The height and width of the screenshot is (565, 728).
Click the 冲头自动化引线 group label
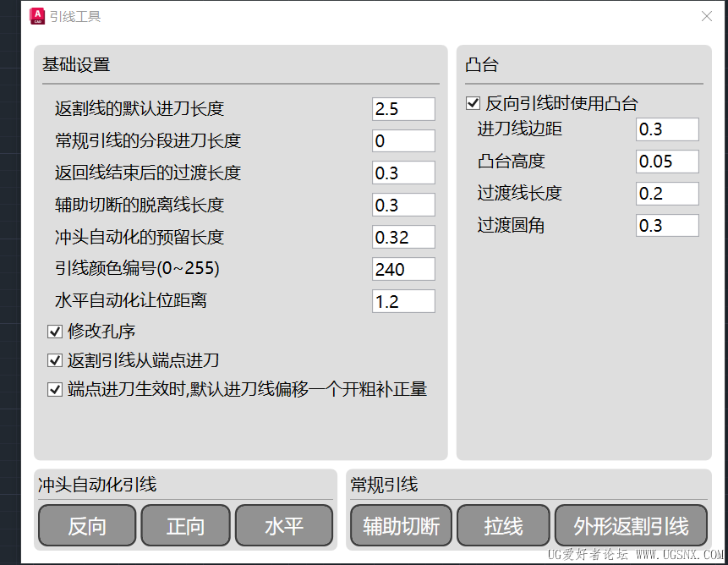(x=97, y=485)
